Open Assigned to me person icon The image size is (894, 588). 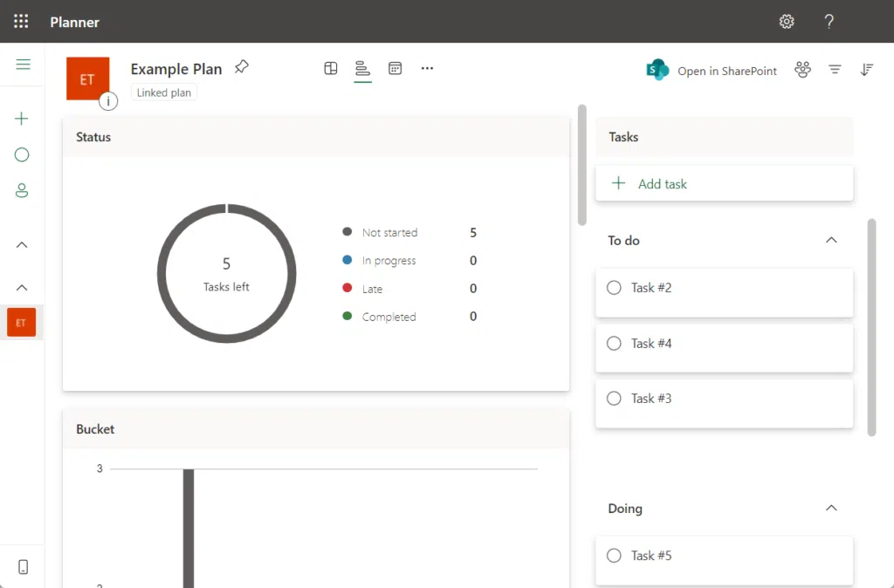(22, 190)
